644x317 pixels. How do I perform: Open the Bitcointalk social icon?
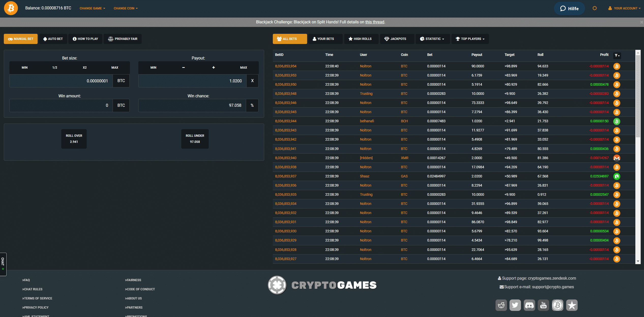558,305
